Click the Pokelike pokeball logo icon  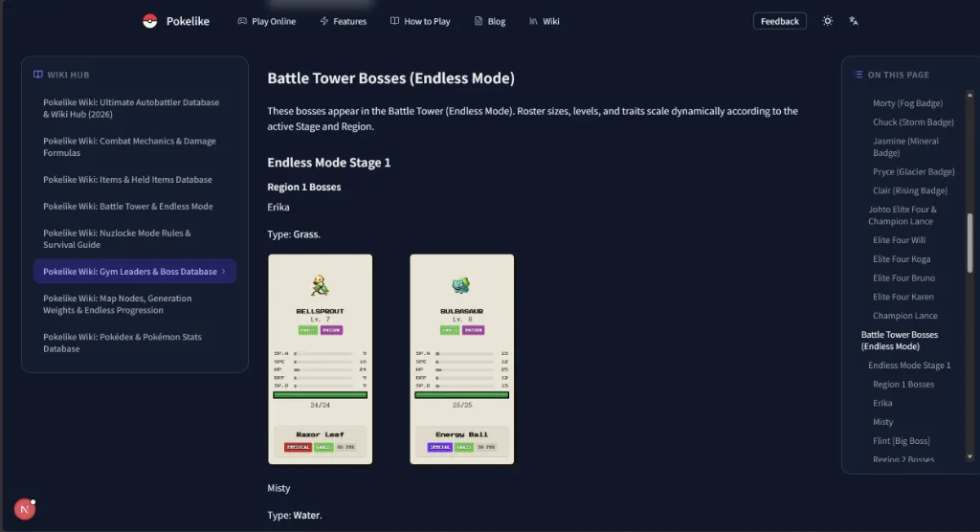point(150,21)
